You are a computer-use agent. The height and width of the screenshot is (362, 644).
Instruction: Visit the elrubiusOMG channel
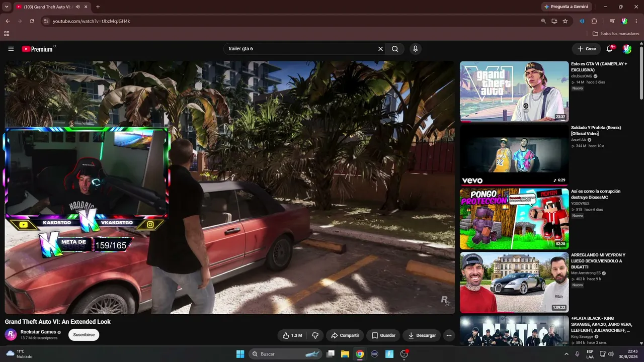pos(582,76)
